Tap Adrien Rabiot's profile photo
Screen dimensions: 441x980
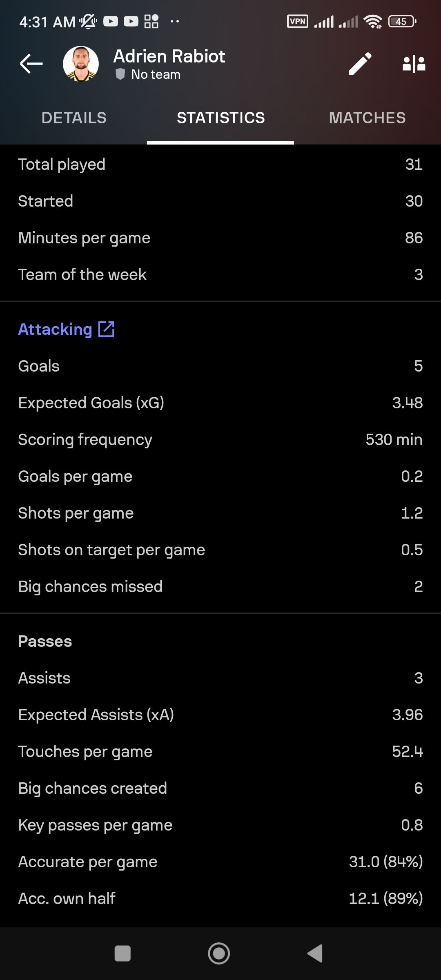click(81, 64)
